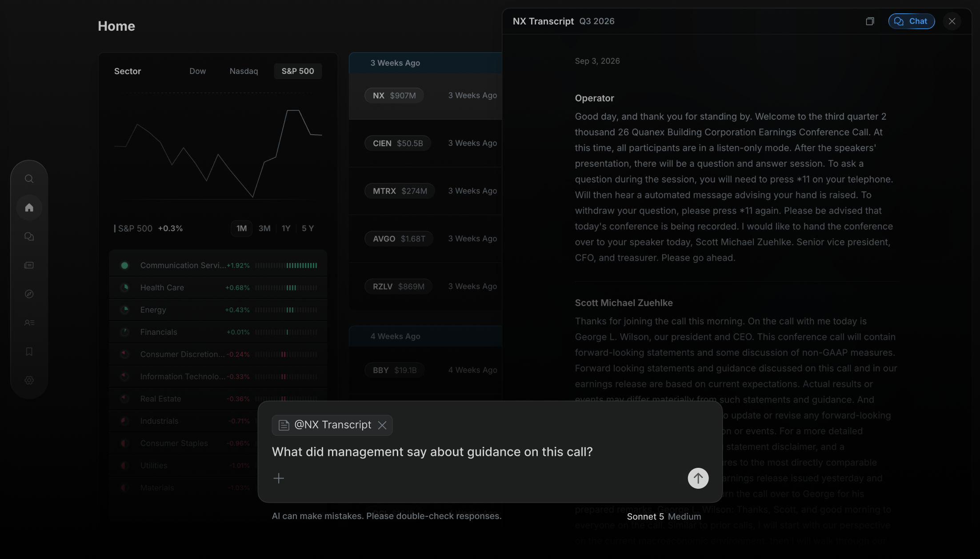Click the 4 Weeks Ago group header
The image size is (980, 559).
[x=425, y=337]
